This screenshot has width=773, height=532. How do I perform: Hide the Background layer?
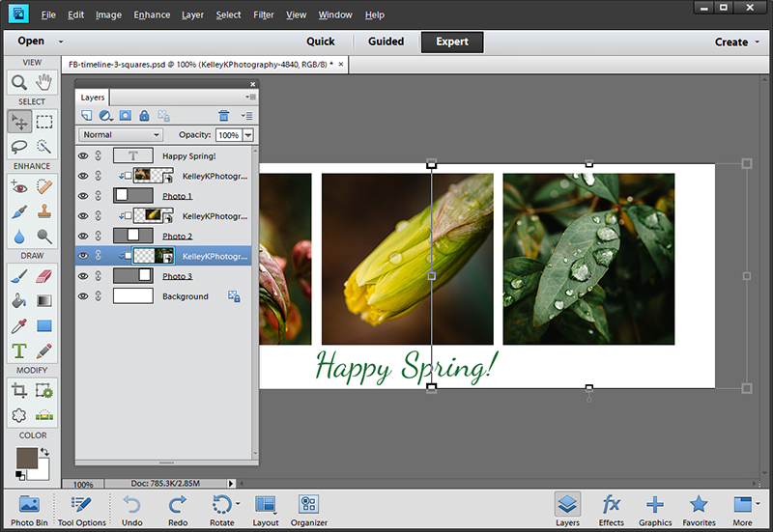(83, 296)
